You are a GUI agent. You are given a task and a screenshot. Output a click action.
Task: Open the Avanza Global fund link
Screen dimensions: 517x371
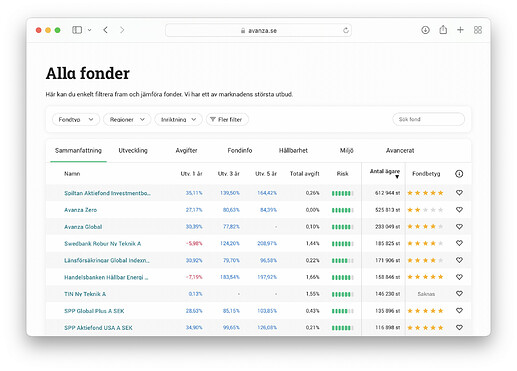[x=83, y=227]
